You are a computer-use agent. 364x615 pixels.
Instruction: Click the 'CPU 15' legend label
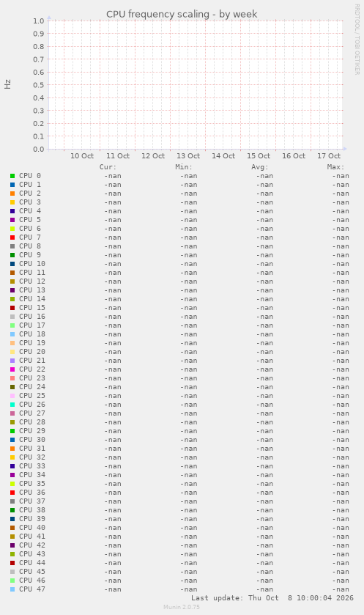[x=32, y=308]
